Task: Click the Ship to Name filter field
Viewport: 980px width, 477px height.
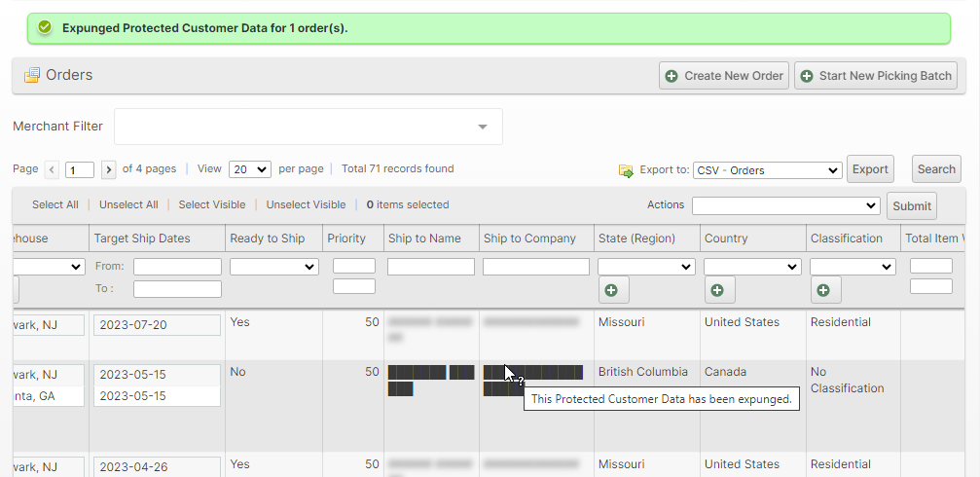Action: (x=430, y=267)
